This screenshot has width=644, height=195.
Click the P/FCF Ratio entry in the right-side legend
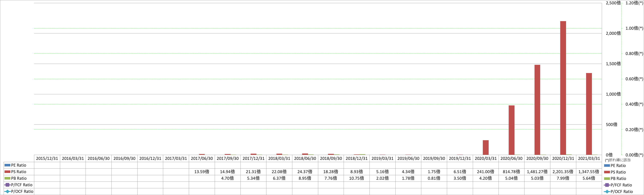coord(618,185)
